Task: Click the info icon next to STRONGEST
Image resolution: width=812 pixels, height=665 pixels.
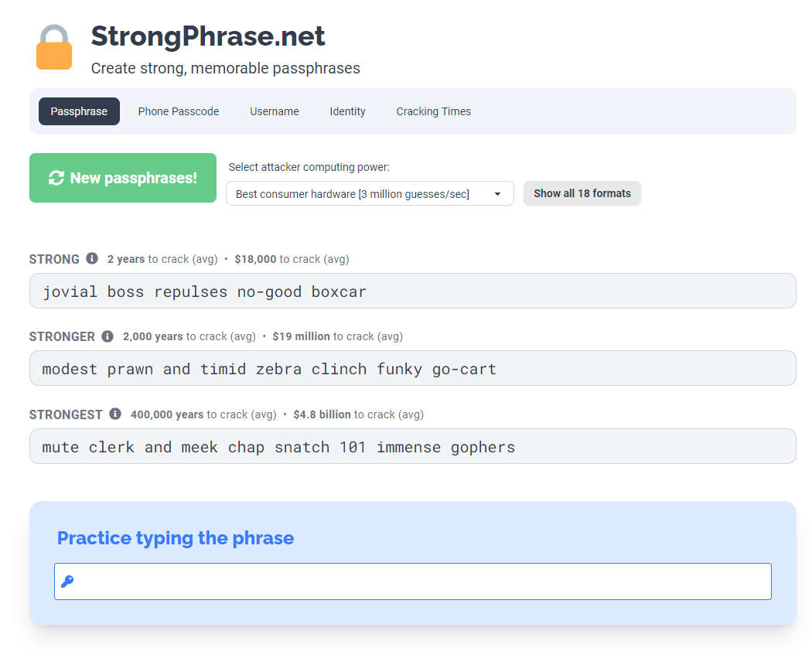Action: coord(115,414)
